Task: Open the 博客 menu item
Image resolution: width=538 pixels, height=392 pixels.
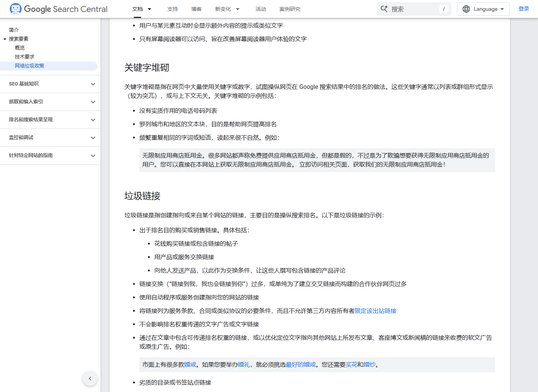Action: (197, 9)
